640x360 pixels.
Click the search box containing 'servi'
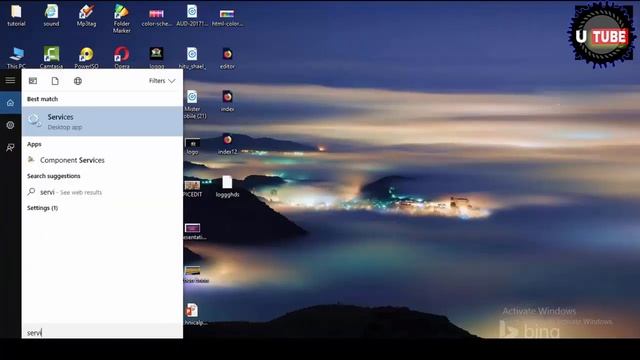[102, 332]
